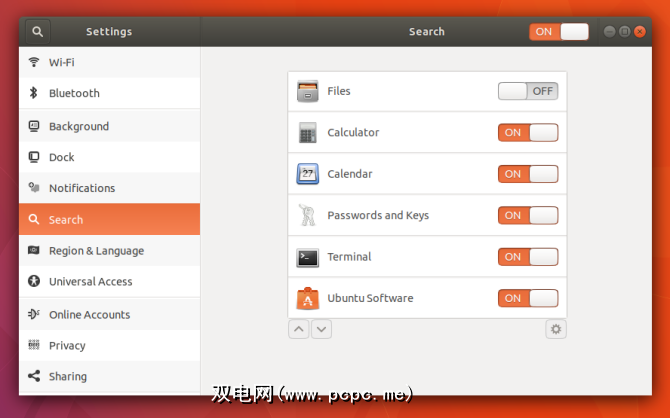
Task: Select the Passwords and Keys row
Action: point(427,215)
